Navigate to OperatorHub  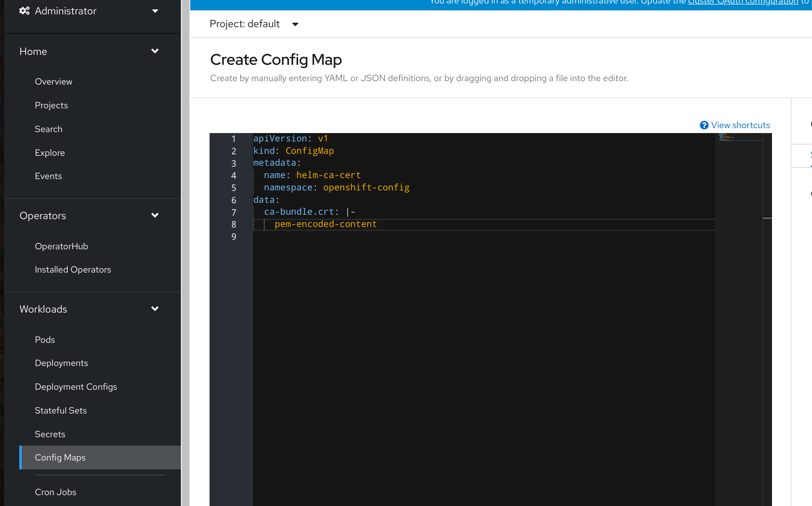coord(61,246)
